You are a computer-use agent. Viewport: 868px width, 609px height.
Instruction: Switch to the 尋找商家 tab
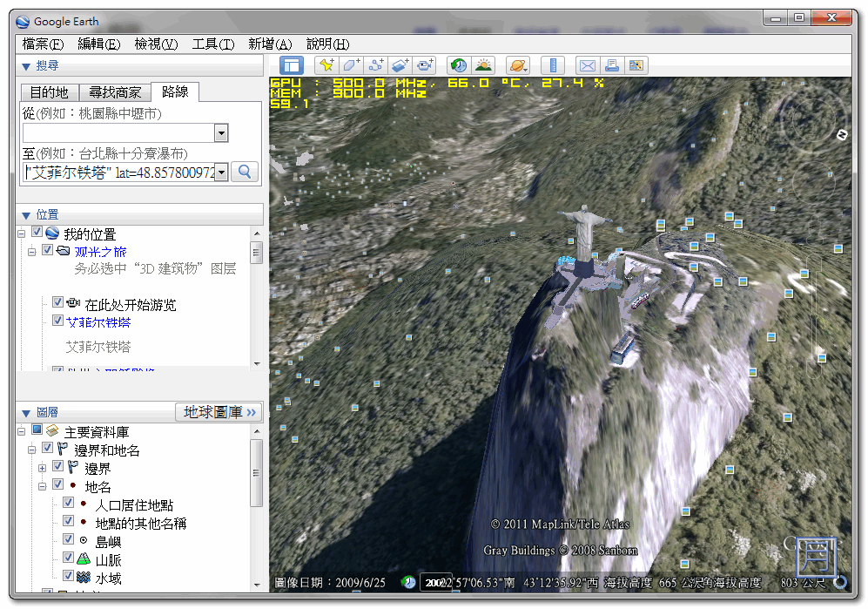click(x=115, y=92)
